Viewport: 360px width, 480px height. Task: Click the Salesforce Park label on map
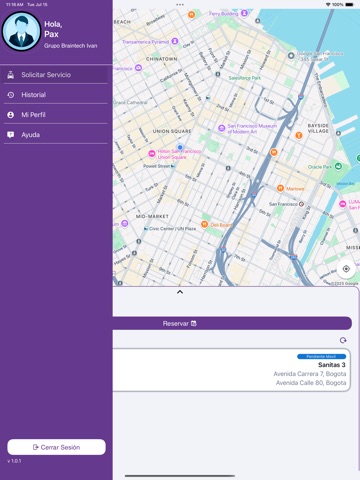(245, 78)
